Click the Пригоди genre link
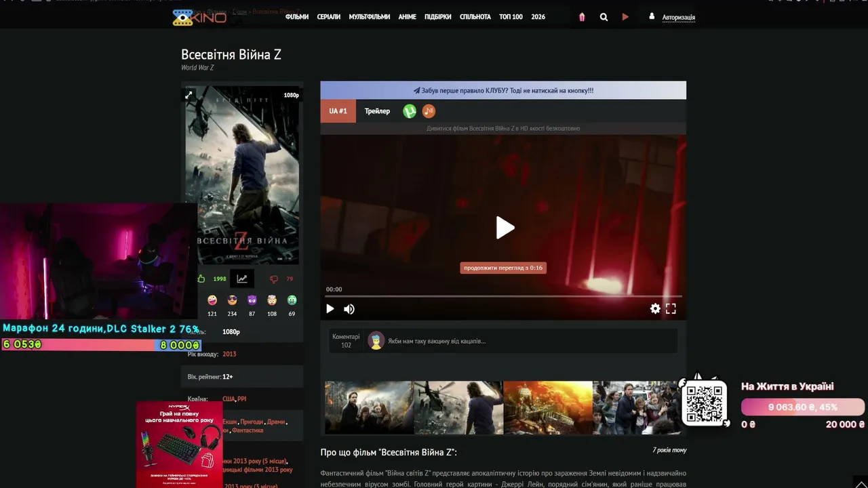 [252, 422]
